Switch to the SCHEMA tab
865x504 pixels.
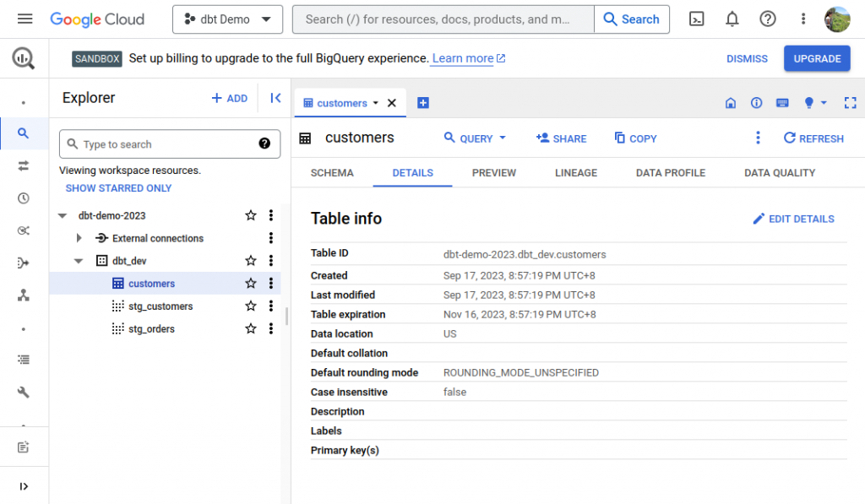click(332, 172)
